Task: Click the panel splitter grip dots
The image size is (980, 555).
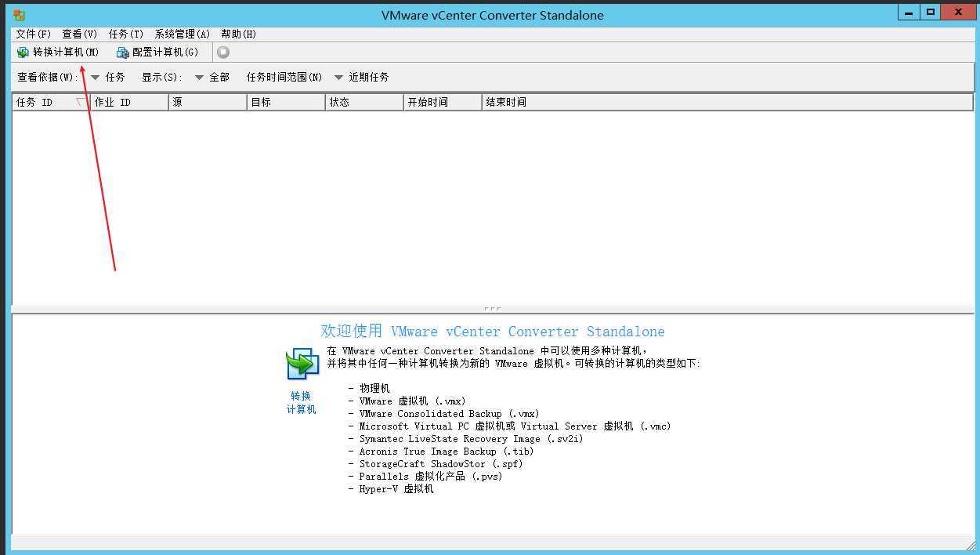Action: pyautogui.click(x=493, y=308)
